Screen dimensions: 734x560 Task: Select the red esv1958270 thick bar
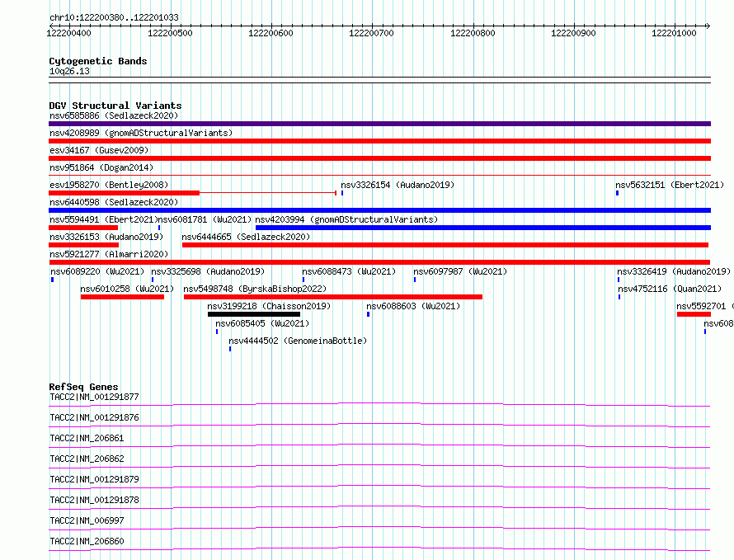[x=124, y=193]
